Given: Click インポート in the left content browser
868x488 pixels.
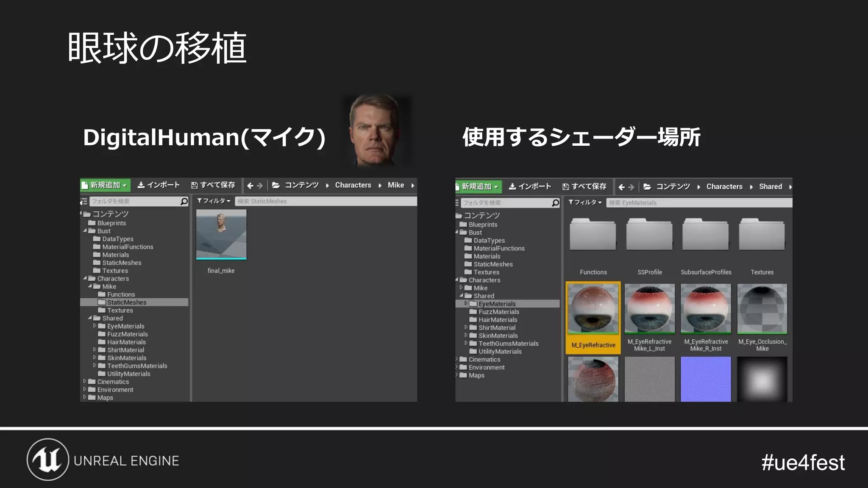Looking at the screenshot, I should 159,185.
